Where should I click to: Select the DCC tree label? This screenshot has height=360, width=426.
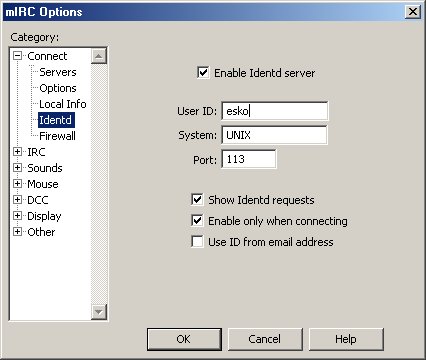(x=38, y=200)
